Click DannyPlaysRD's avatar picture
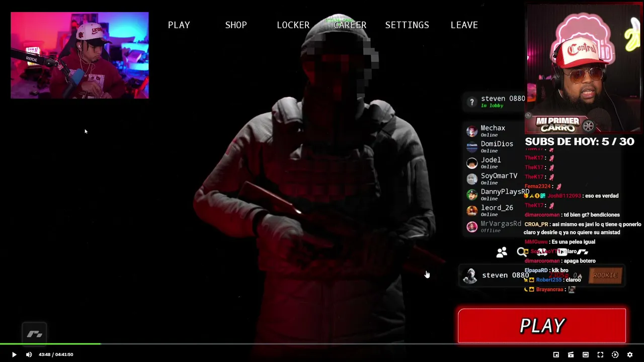The image size is (644, 362). pyautogui.click(x=472, y=195)
